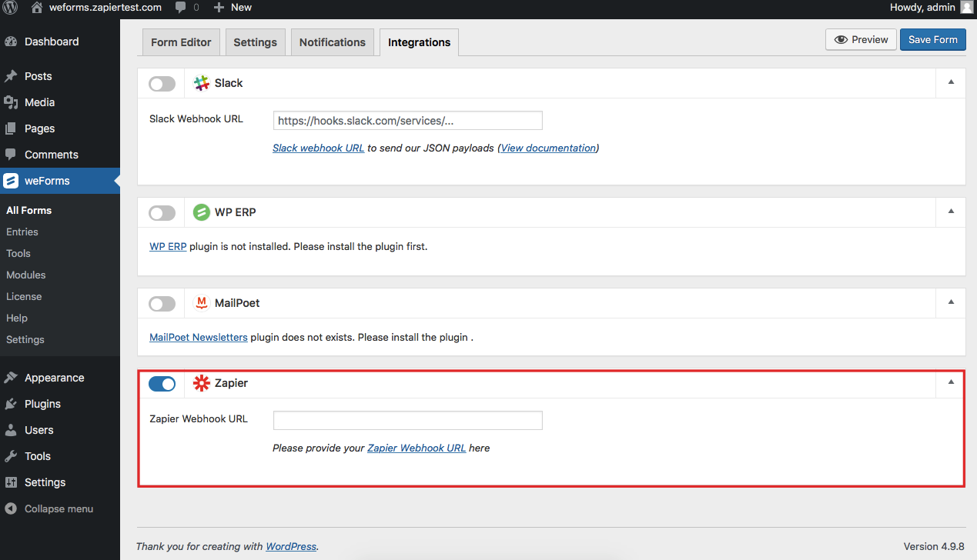
Task: Click the Posts pin icon
Action: [12, 76]
